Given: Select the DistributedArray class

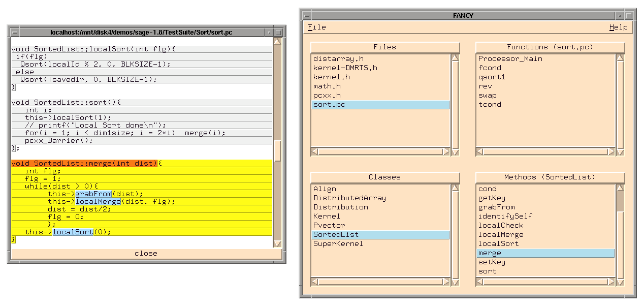Looking at the screenshot, I should [380, 198].
